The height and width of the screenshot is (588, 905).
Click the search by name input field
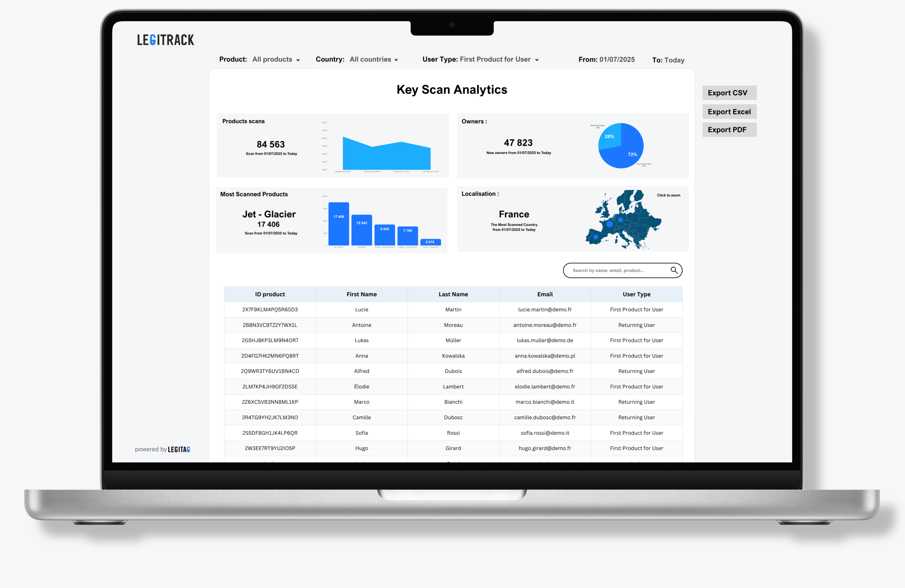click(x=616, y=270)
